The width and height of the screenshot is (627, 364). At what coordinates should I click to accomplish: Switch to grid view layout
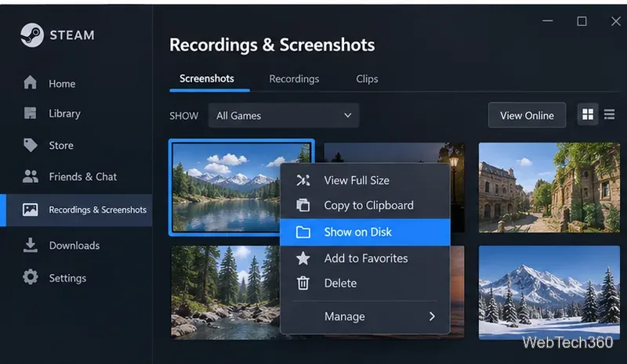(x=588, y=114)
